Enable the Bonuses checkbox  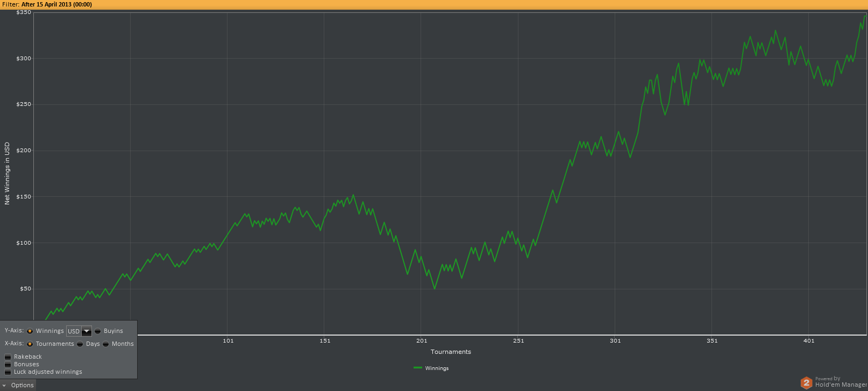8,364
